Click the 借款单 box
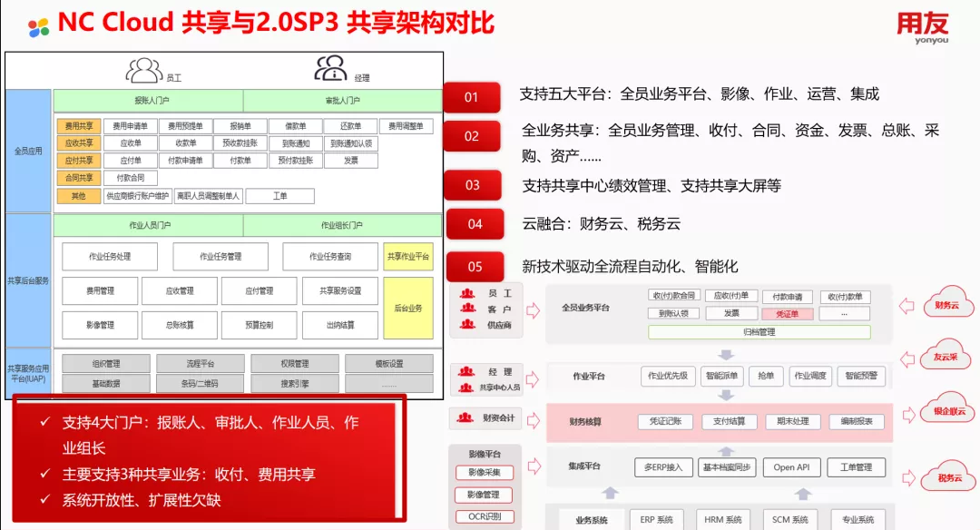The width and height of the screenshot is (980, 530). 296,125
